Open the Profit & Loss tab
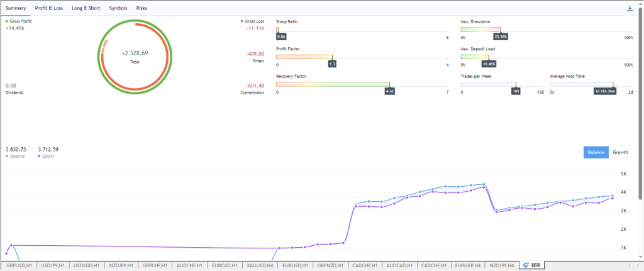Viewport: 644px width, 271px height. pos(49,8)
